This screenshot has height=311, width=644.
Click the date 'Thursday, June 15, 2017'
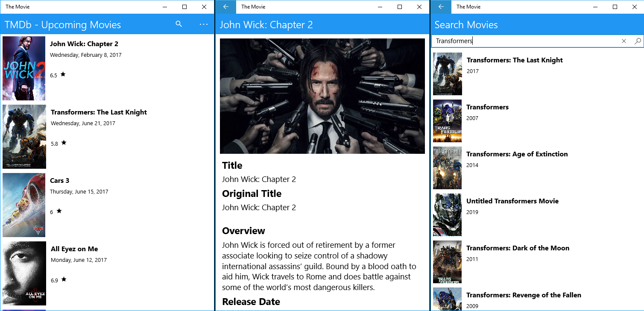click(79, 192)
